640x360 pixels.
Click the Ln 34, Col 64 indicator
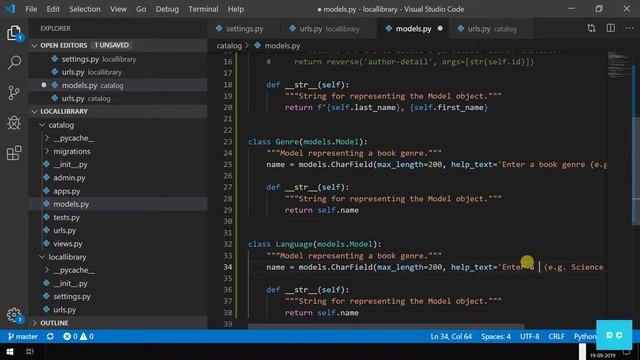pyautogui.click(x=451, y=336)
